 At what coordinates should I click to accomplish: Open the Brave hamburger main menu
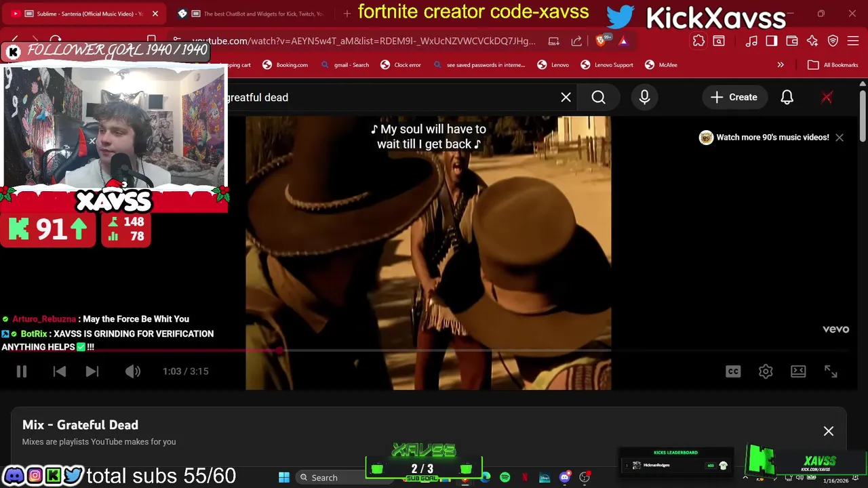tap(853, 41)
